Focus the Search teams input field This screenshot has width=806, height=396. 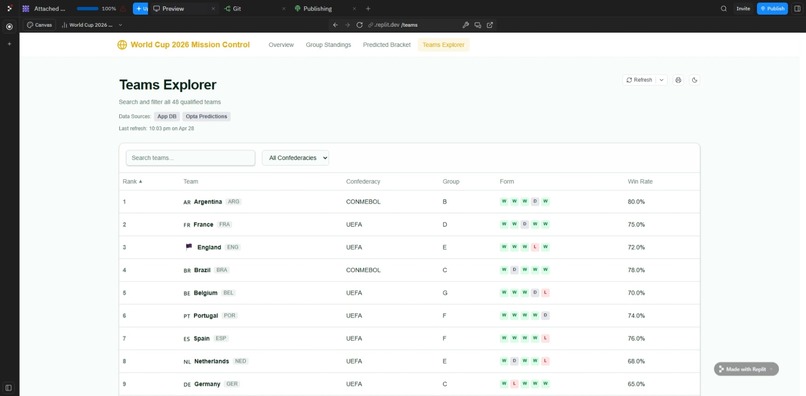pos(191,158)
